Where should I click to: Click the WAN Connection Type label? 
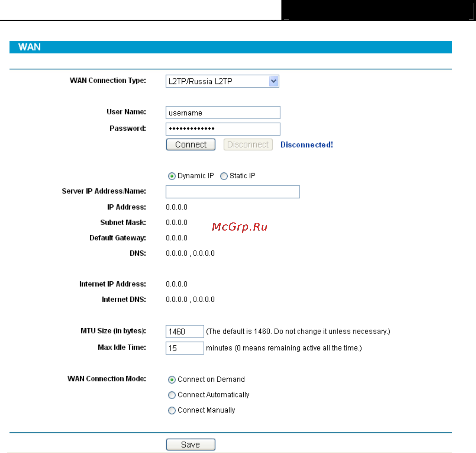point(108,81)
